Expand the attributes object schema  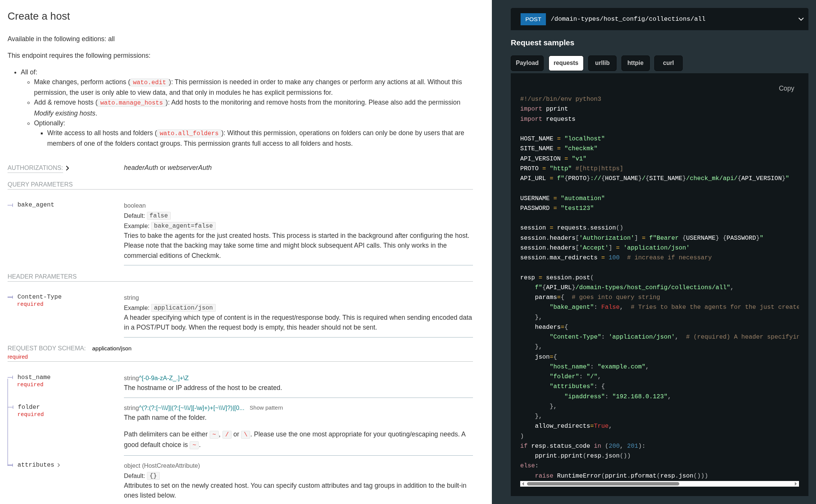point(59,465)
